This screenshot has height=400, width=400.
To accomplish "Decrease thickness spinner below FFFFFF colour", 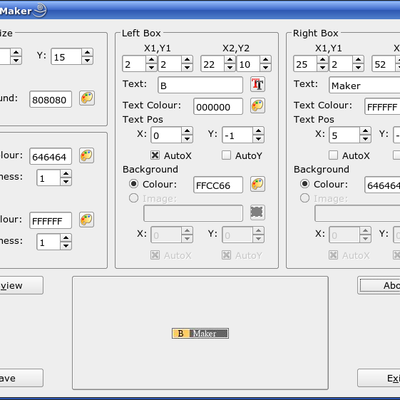I will 66,246.
